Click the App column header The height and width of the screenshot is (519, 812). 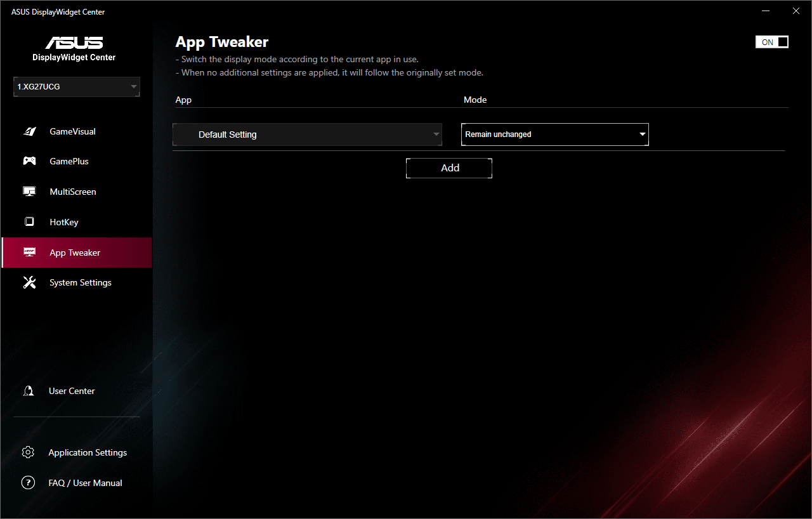[183, 100]
